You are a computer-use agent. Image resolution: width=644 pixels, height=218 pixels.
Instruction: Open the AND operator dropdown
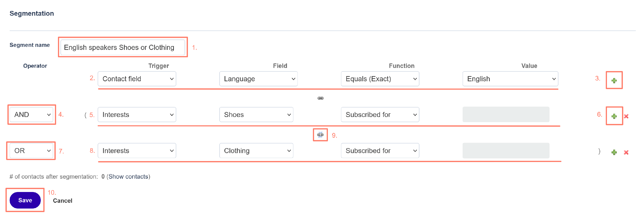(32, 115)
